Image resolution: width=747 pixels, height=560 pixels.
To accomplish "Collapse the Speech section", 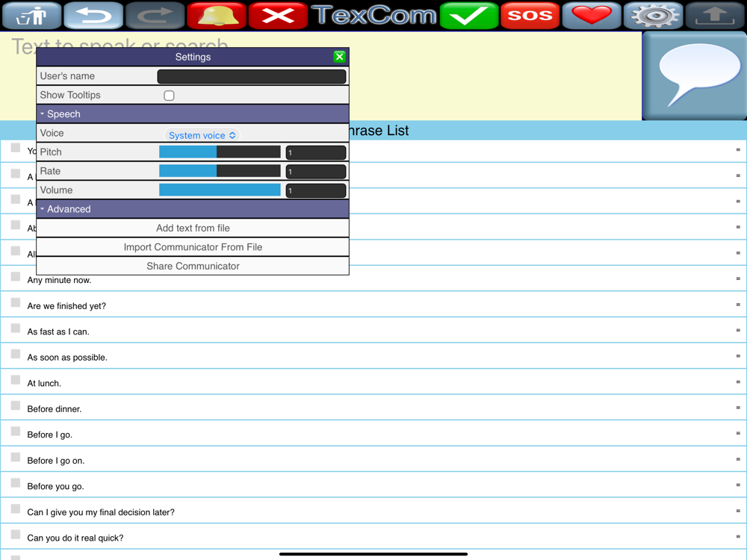I will (x=193, y=113).
